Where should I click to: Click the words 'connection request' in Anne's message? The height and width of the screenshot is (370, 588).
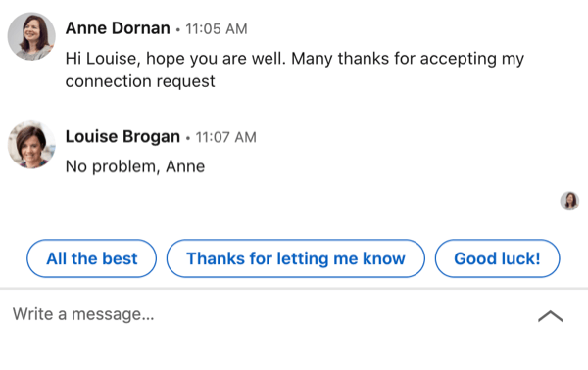click(x=140, y=81)
